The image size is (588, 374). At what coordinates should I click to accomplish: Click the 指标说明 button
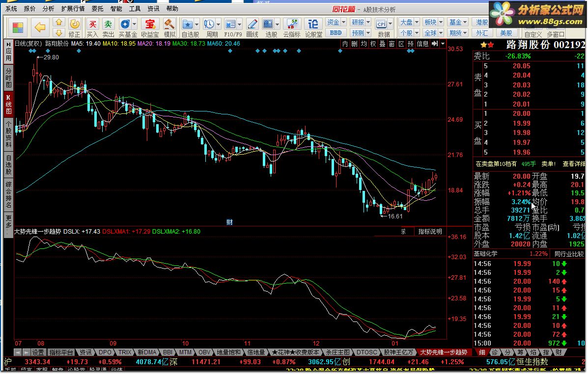430,232
